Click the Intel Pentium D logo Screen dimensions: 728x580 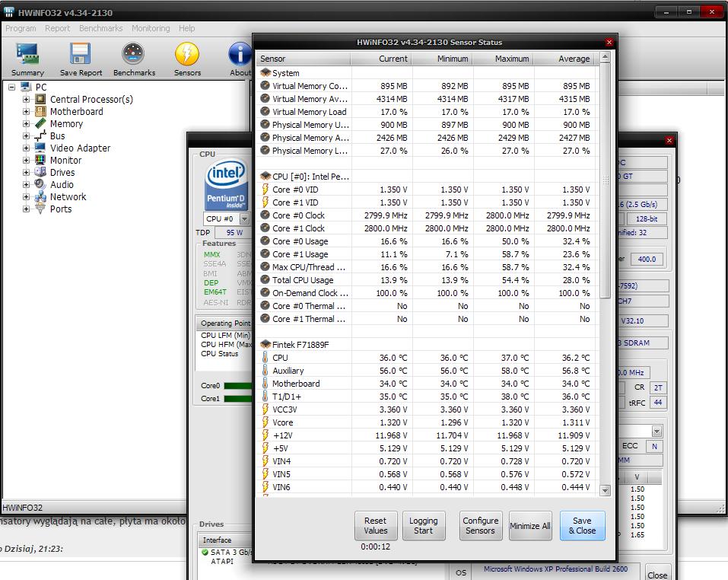click(x=227, y=186)
